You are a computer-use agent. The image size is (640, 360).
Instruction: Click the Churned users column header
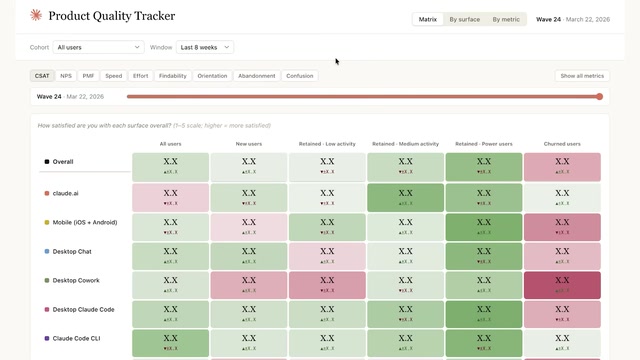[562, 144]
